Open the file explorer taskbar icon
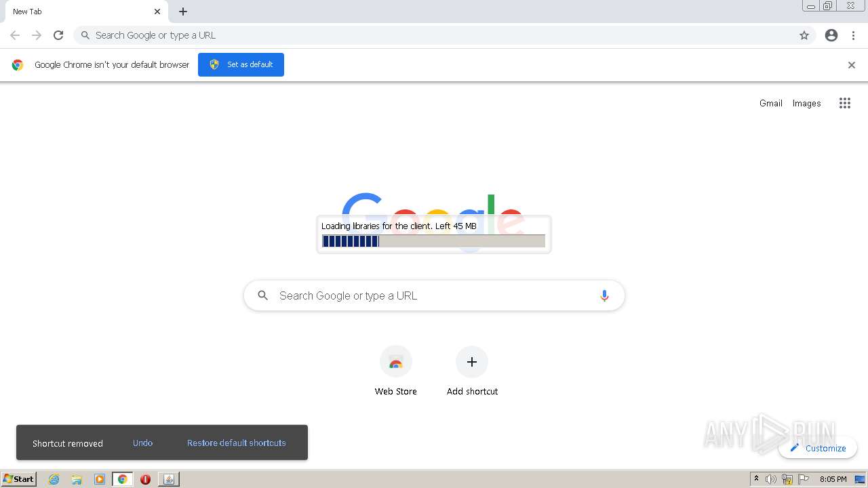Screen dimensions: 868x488 (77, 479)
